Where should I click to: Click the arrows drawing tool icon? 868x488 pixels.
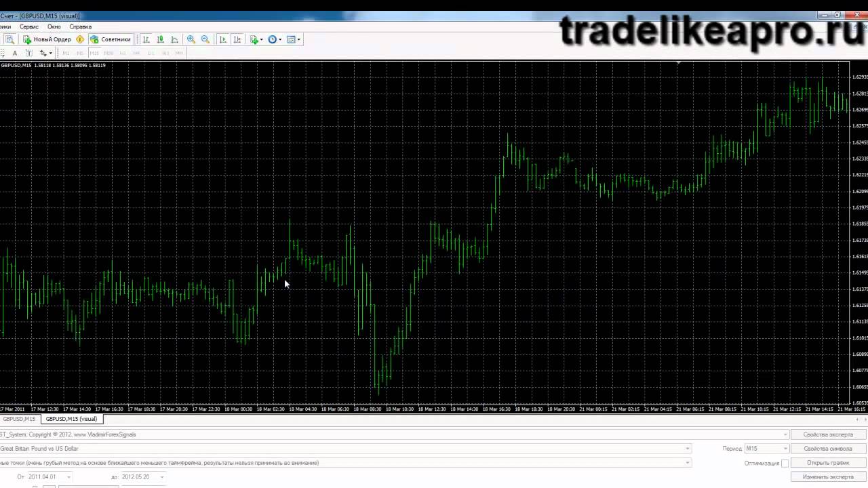click(x=43, y=53)
